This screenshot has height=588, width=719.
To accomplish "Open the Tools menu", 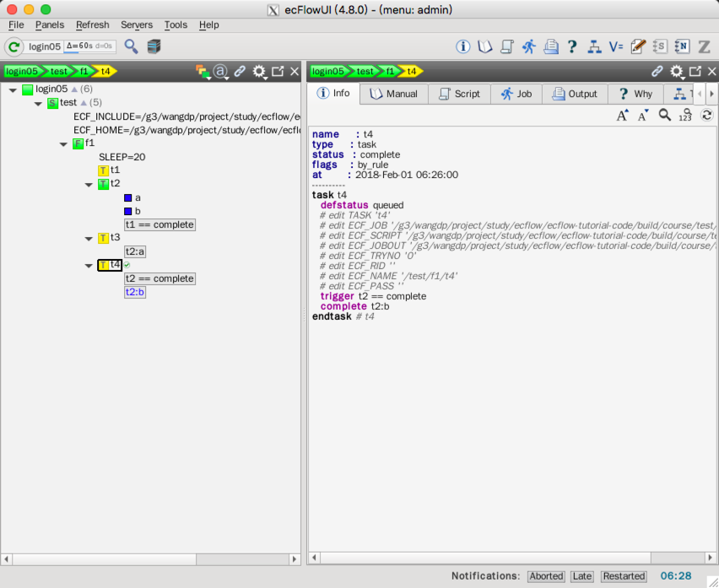I will point(176,24).
